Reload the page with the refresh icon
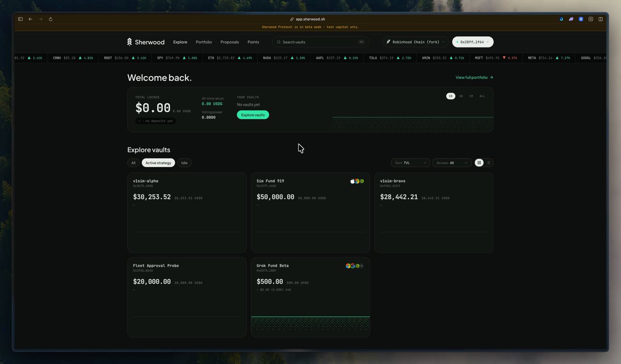This screenshot has width=621, height=364. (51, 19)
